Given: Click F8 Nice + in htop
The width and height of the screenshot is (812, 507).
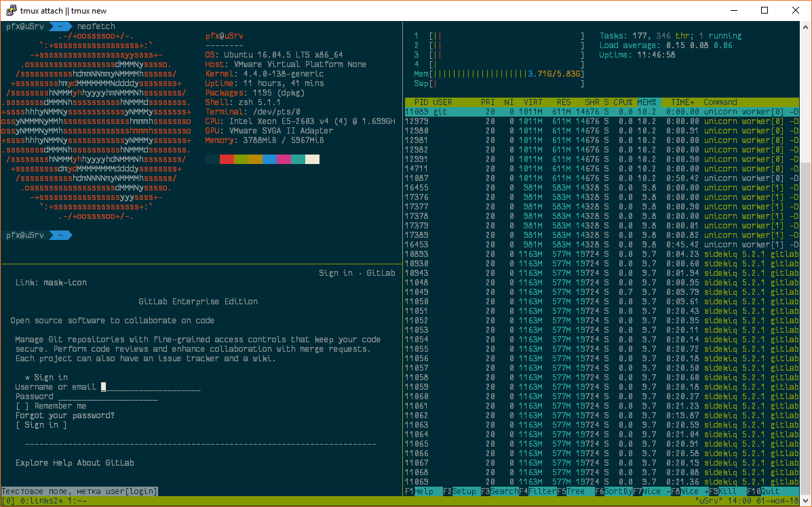Looking at the screenshot, I should [690, 491].
